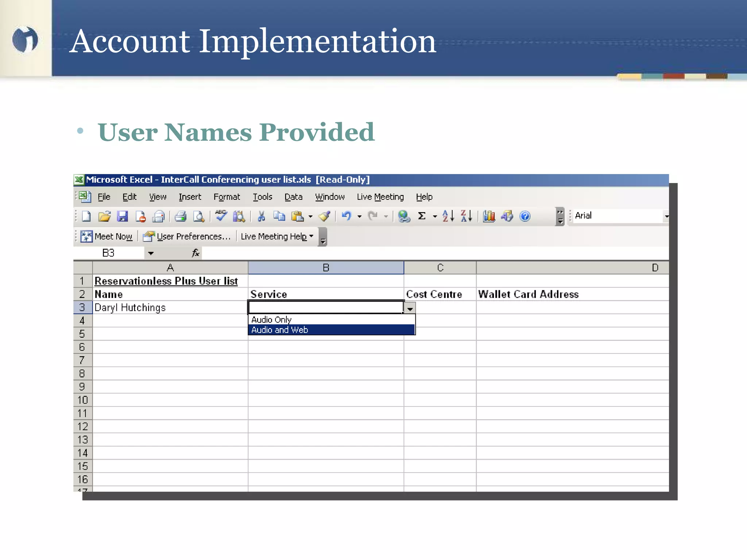Click the Print icon
Image resolution: width=747 pixels, height=560 pixels.
181,216
